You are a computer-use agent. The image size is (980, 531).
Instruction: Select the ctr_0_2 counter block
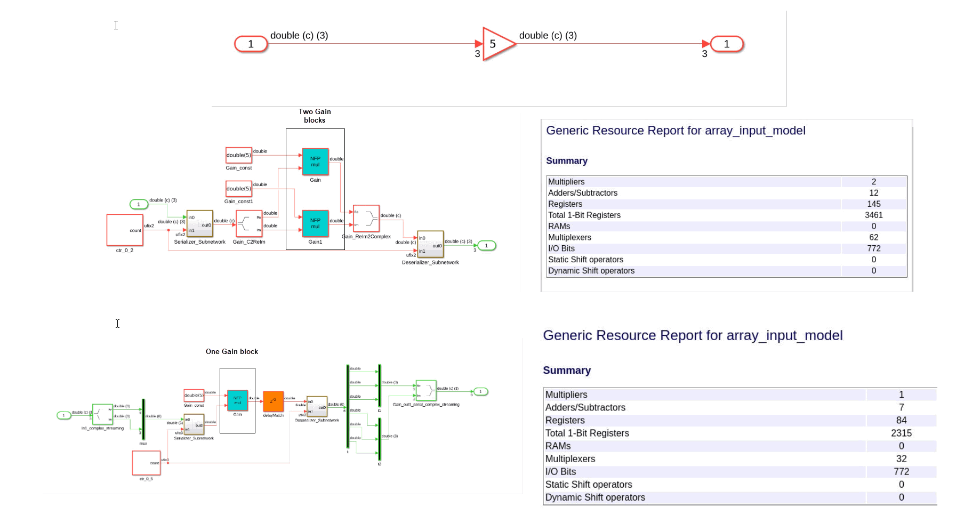(x=125, y=230)
